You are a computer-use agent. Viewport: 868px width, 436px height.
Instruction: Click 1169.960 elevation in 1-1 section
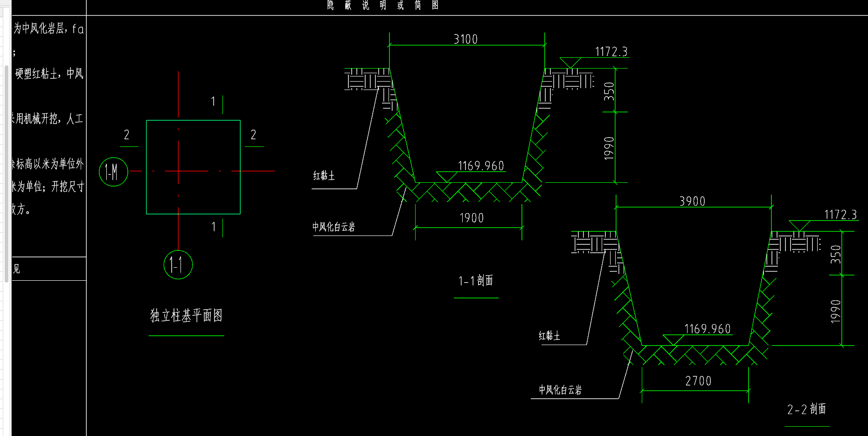point(481,166)
